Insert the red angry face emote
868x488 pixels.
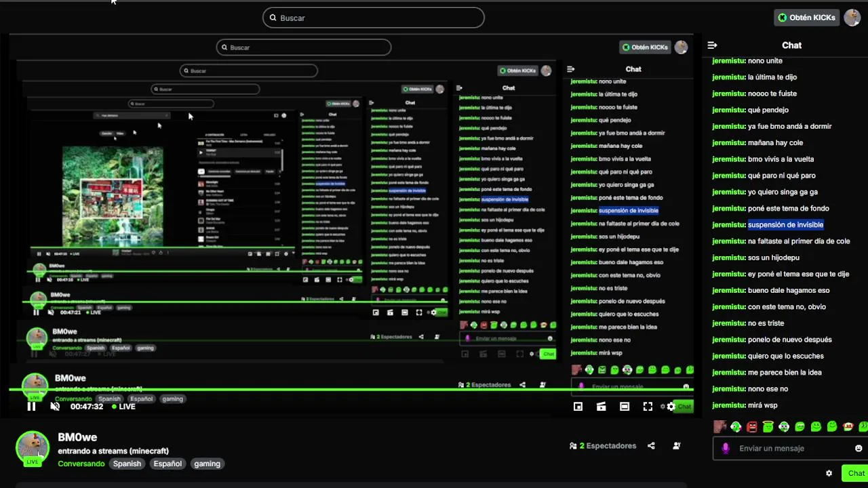pos(751,427)
